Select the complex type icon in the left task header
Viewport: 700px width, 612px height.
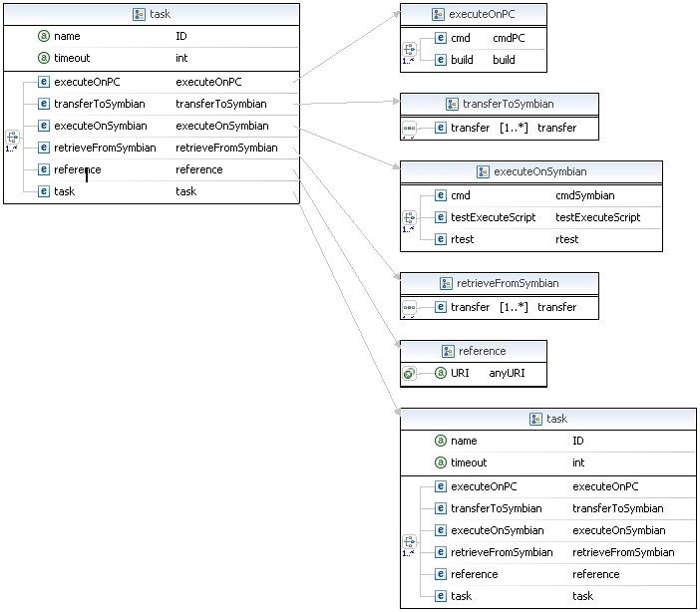(139, 14)
